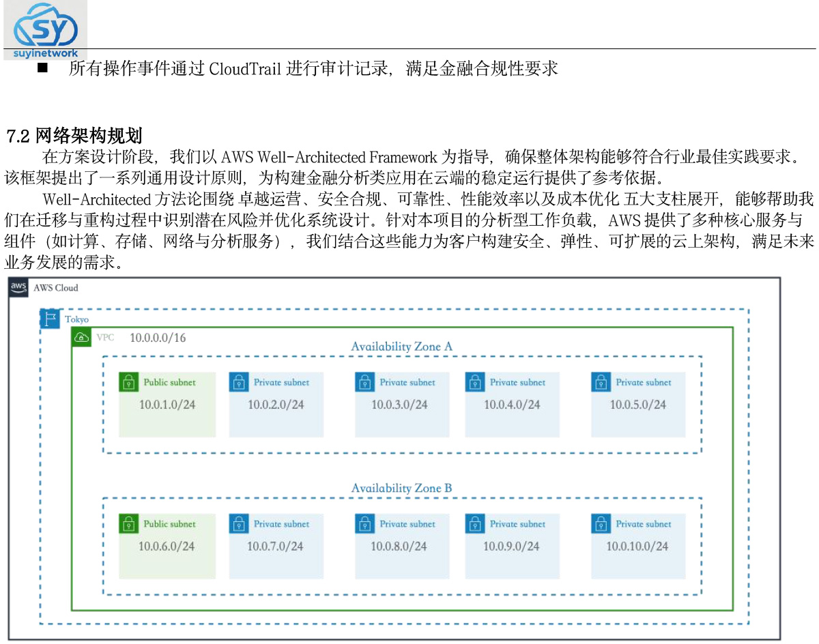Click Private subnet label above 10.0.10.0/24

click(x=644, y=525)
